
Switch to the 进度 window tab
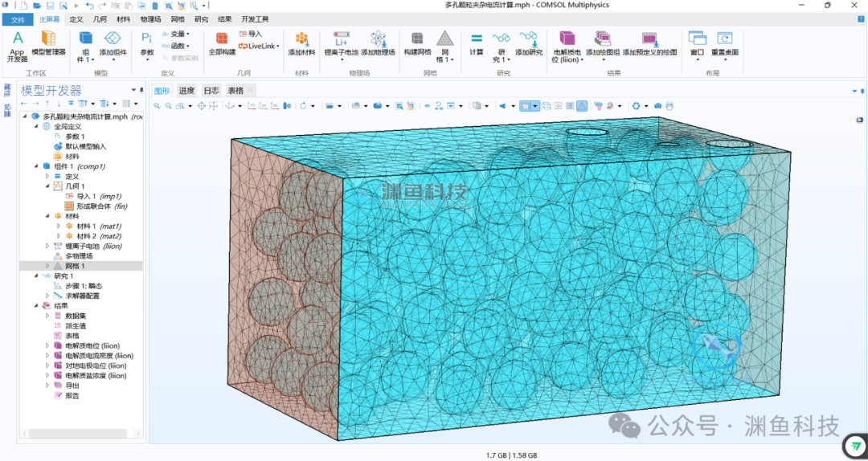click(186, 91)
